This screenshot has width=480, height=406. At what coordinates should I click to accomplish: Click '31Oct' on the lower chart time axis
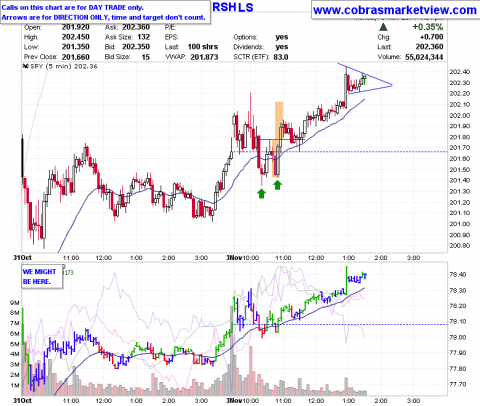(x=22, y=400)
